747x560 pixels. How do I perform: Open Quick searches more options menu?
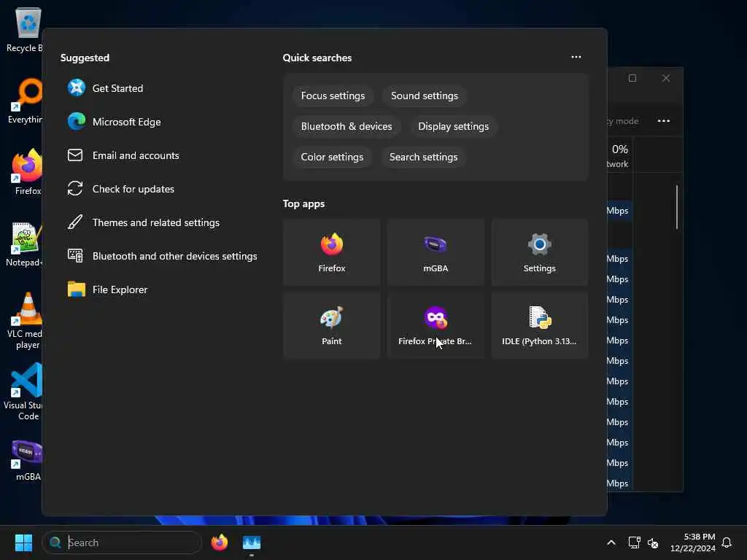(576, 57)
